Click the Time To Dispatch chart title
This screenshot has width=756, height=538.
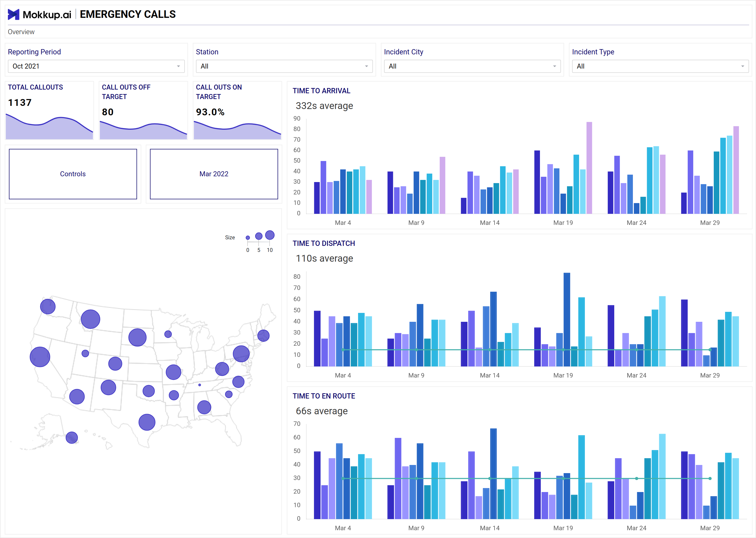click(x=324, y=244)
